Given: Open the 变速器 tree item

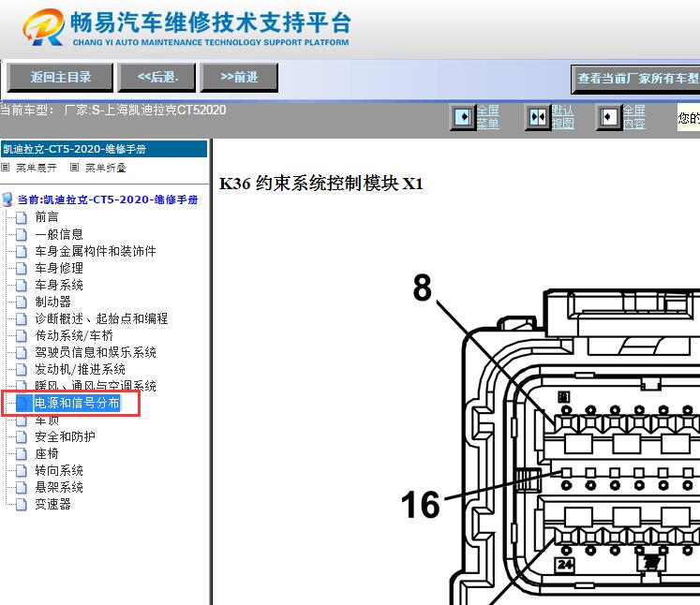Looking at the screenshot, I should click(52, 504).
